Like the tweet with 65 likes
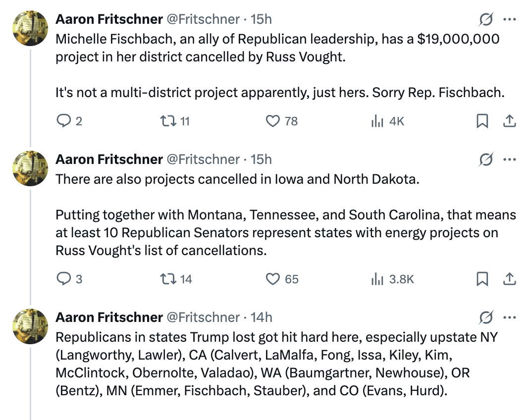Viewport: 532px width, 420px height. 273,279
